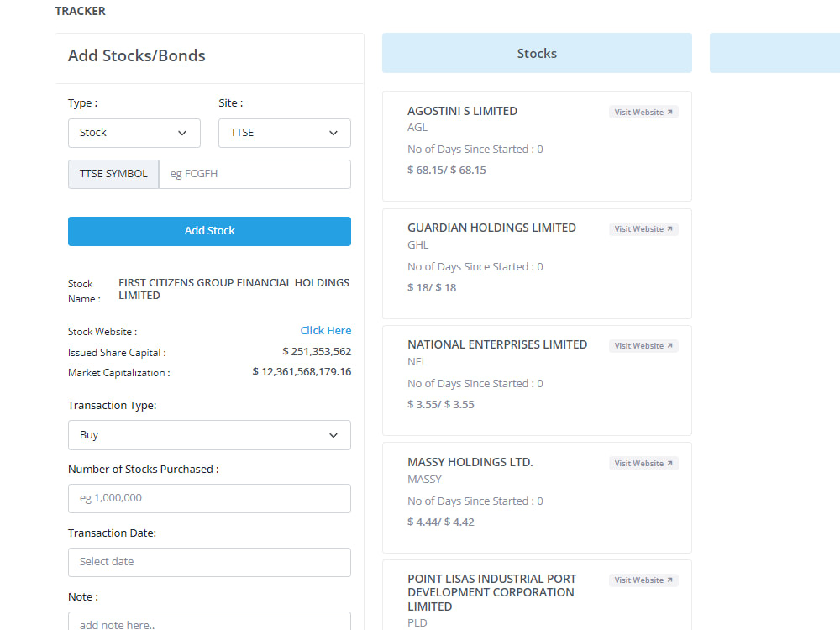
Task: Click the NATIONAL ENTERPRISES LIMITED stock title
Action: click(497, 344)
